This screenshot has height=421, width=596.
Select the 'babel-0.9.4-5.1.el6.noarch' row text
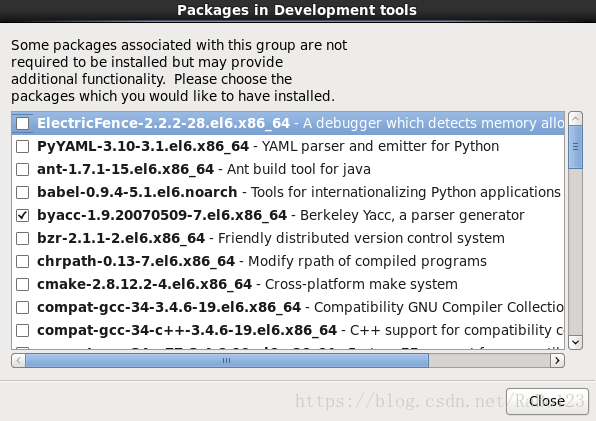(x=137, y=192)
